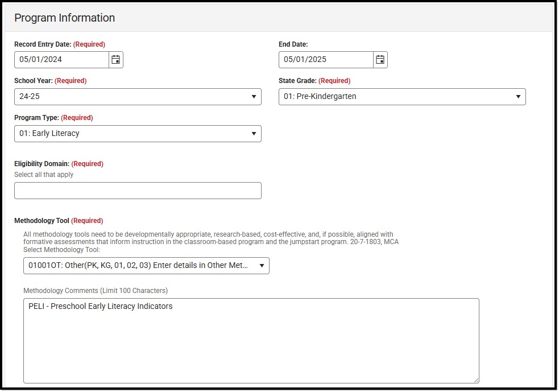Open the Record Entry Date calendar picker
559x392 pixels.
[x=116, y=60]
